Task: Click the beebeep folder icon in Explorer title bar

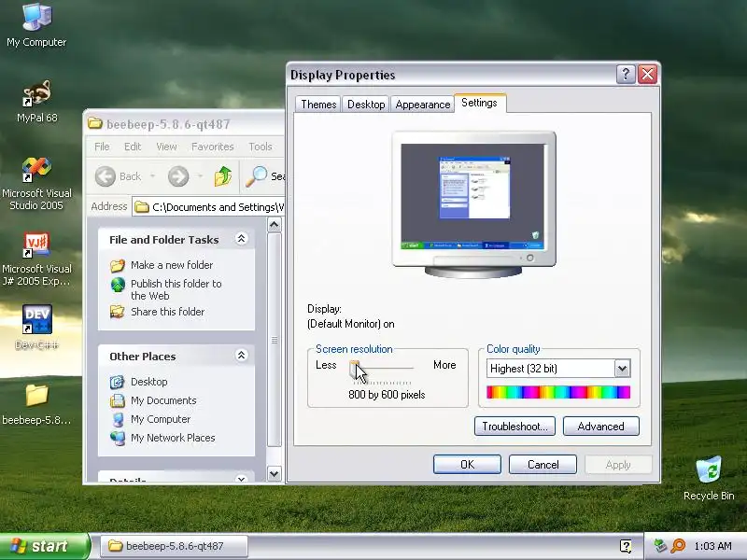Action: click(x=95, y=124)
